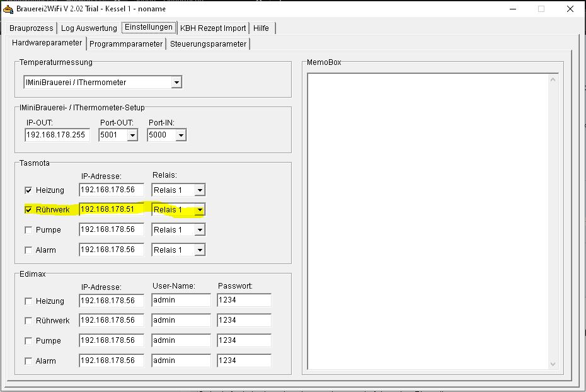The width and height of the screenshot is (586, 392).
Task: Open the Log Auswertung tab
Action: (x=89, y=28)
